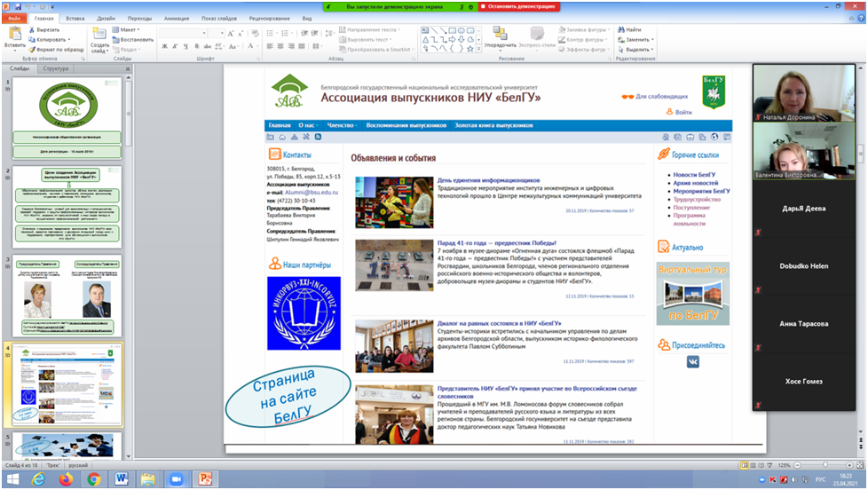Select slide 3 thumbnail with chairmen photos
Image resolution: width=868 pixels, height=490 pixels.
67,295
